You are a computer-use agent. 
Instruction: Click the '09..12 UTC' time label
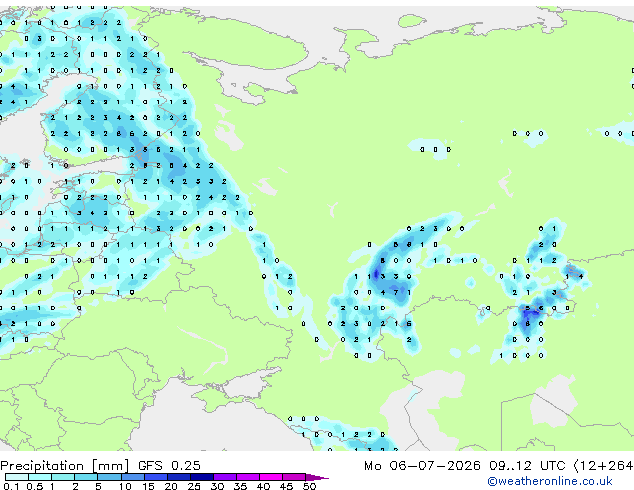coord(527,466)
